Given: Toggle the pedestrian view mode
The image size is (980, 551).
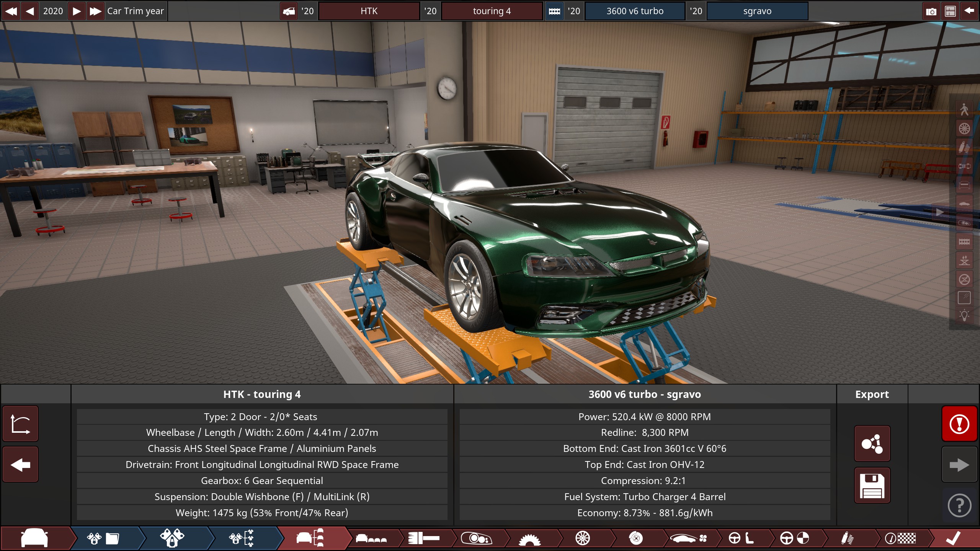Looking at the screenshot, I should coord(964,110).
